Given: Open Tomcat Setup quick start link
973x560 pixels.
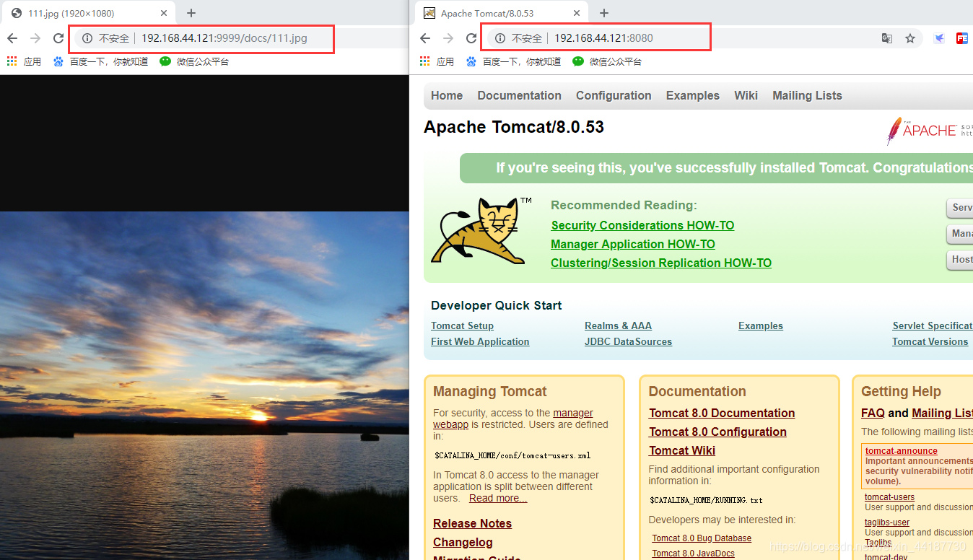Looking at the screenshot, I should click(x=462, y=325).
